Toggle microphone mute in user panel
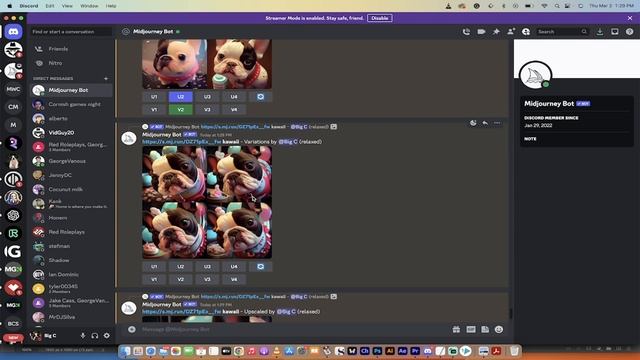 (83, 336)
